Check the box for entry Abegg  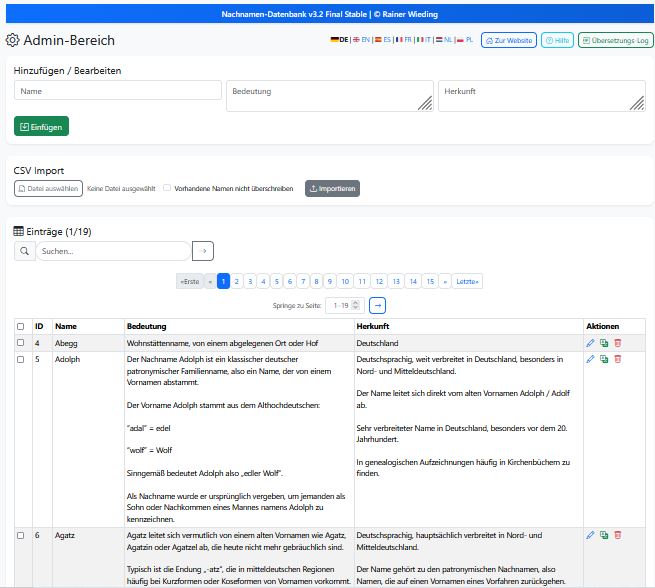pyautogui.click(x=20, y=343)
